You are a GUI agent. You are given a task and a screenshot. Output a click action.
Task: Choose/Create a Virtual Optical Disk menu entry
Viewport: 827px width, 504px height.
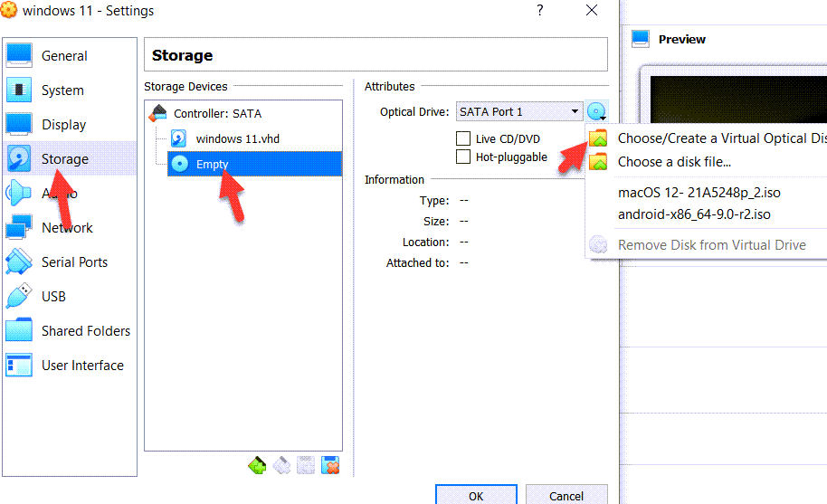[x=707, y=138]
